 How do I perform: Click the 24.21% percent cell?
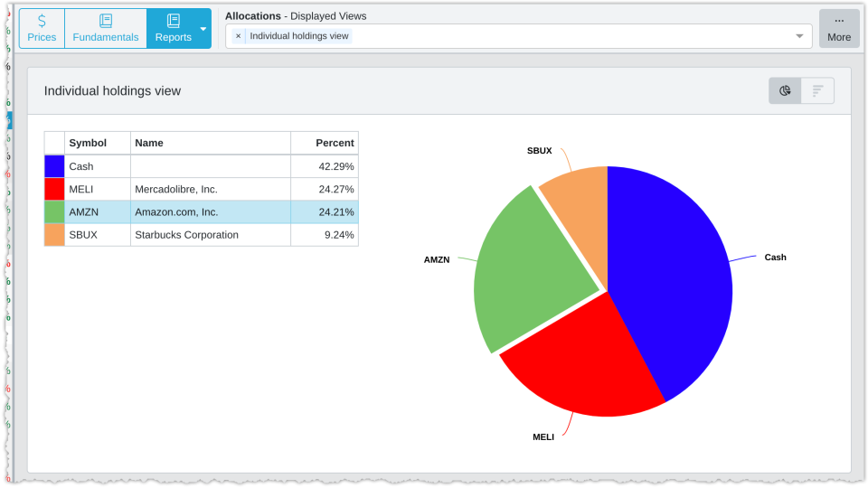point(325,211)
